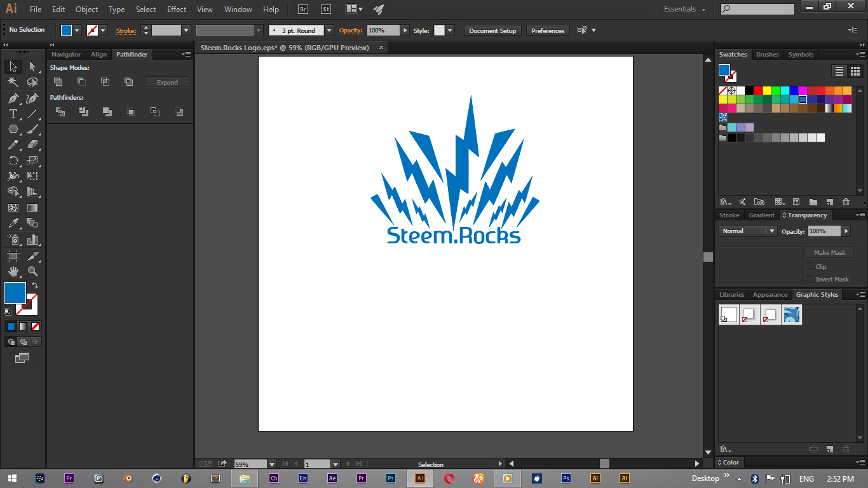Select the Pencil tool
Screen dimensions: 868x488
point(13,144)
